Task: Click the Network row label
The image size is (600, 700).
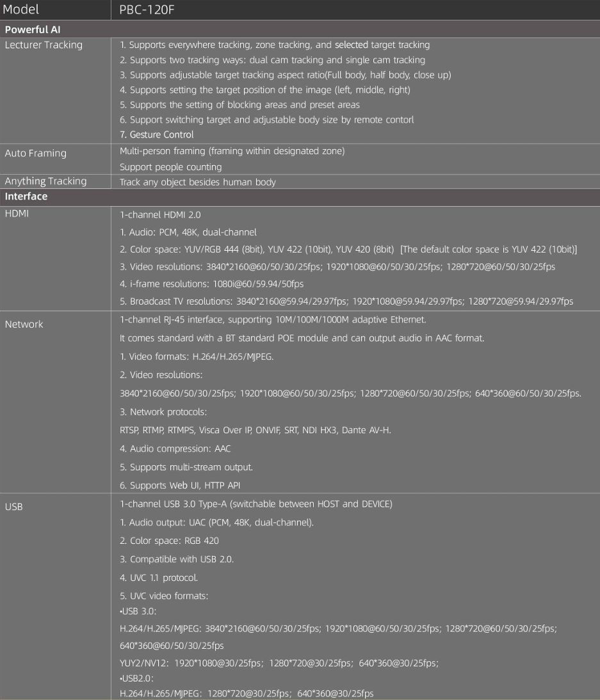Action: pyautogui.click(x=24, y=324)
